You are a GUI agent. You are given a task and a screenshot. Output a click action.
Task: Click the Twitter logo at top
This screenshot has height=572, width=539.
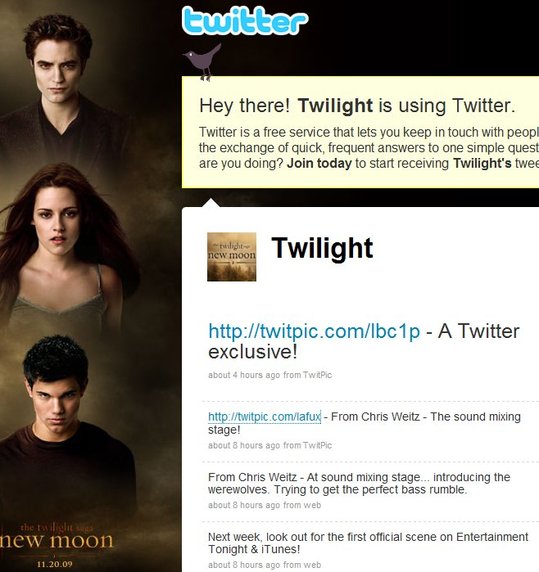point(245,21)
